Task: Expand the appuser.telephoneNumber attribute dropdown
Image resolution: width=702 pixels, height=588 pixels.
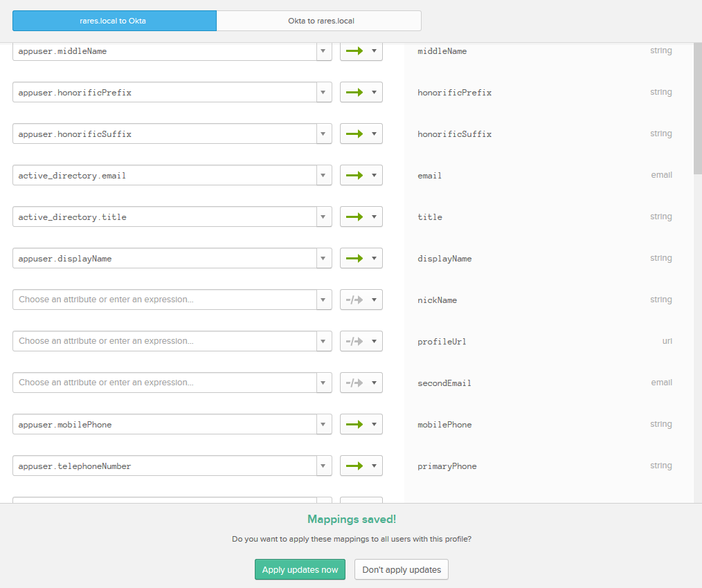Action: click(323, 466)
